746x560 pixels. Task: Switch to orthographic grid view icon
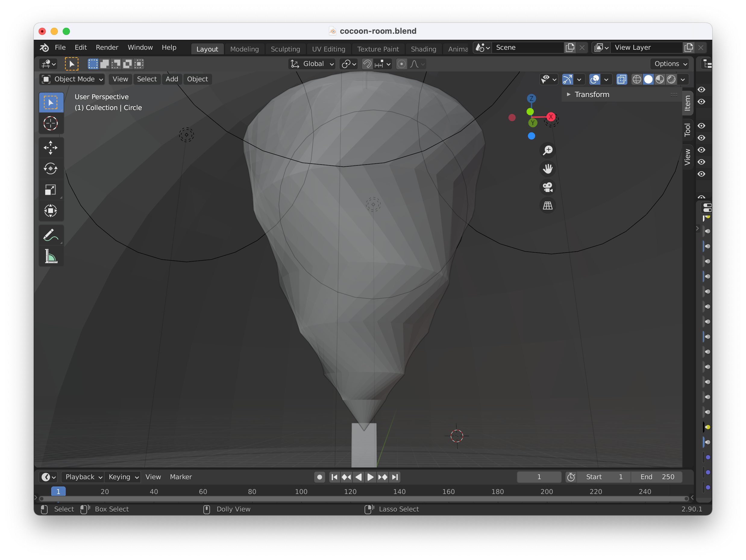tap(548, 206)
